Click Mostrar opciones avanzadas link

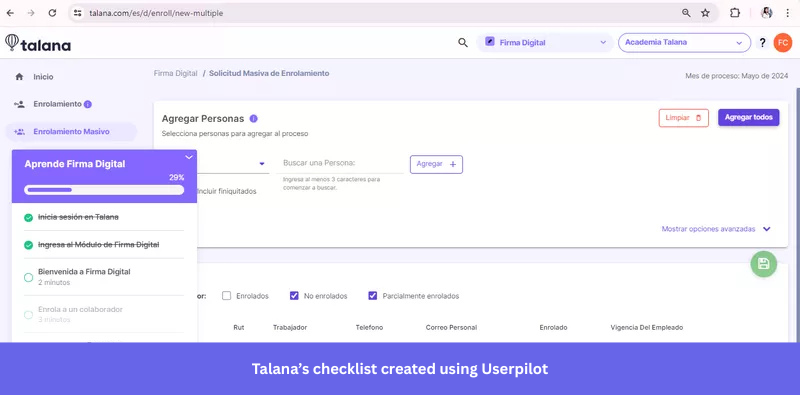tap(708, 229)
